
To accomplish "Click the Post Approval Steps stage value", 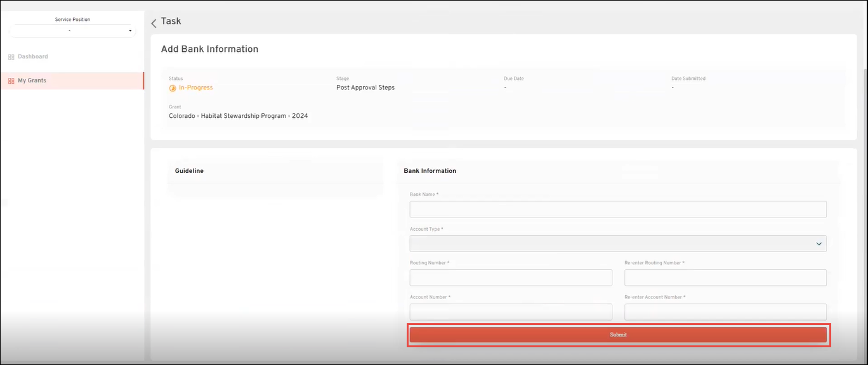I will (365, 87).
